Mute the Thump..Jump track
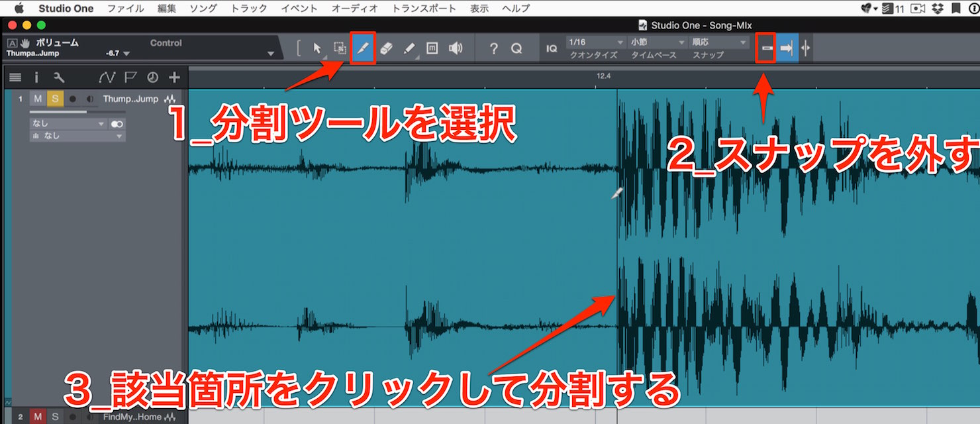980x424 pixels. point(38,99)
